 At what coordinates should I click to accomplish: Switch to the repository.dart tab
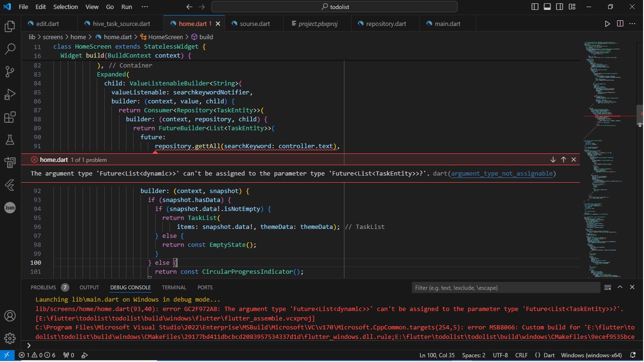(x=386, y=24)
